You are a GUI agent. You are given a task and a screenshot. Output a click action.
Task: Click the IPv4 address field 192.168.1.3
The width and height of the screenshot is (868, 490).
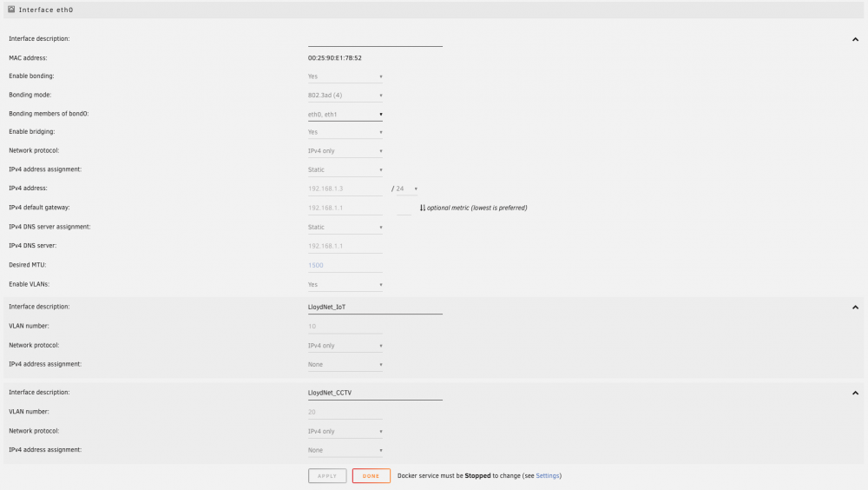click(x=345, y=189)
